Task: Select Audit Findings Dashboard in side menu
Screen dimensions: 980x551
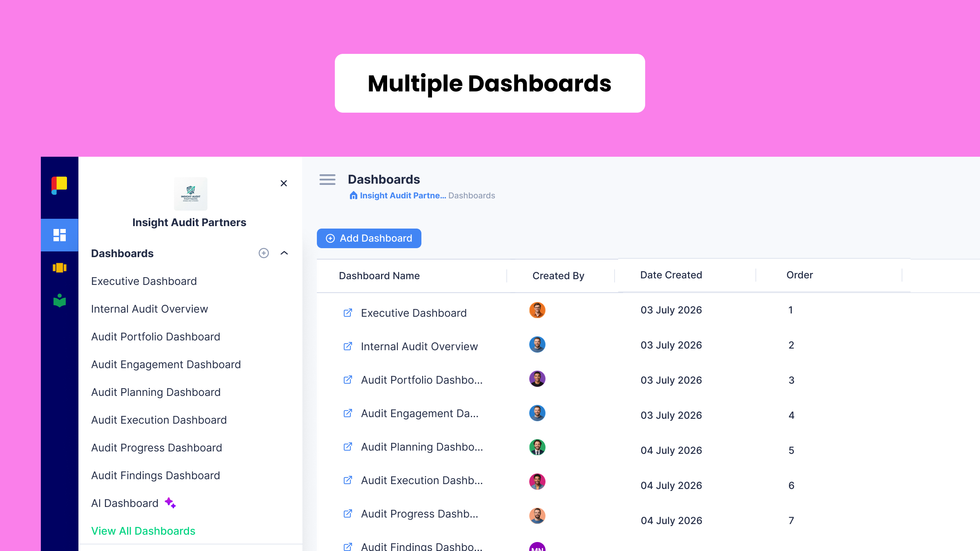Action: click(x=156, y=475)
